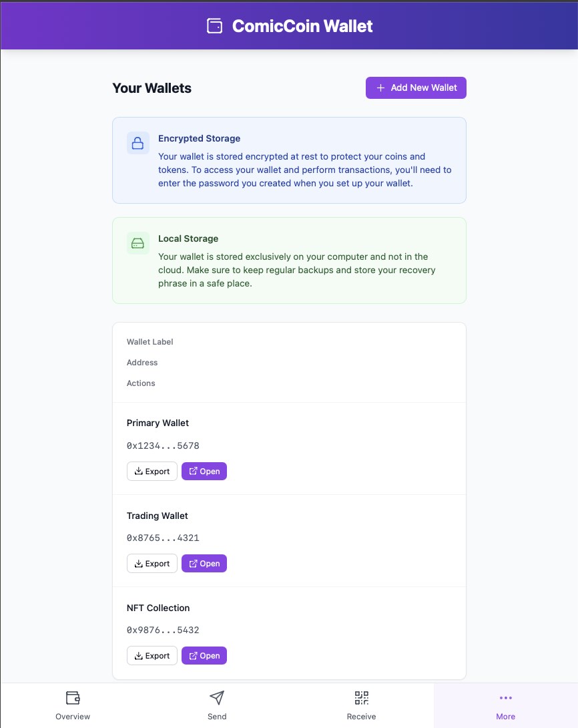Open the Receive QR code icon
This screenshot has width=578, height=728.
coord(361,698)
